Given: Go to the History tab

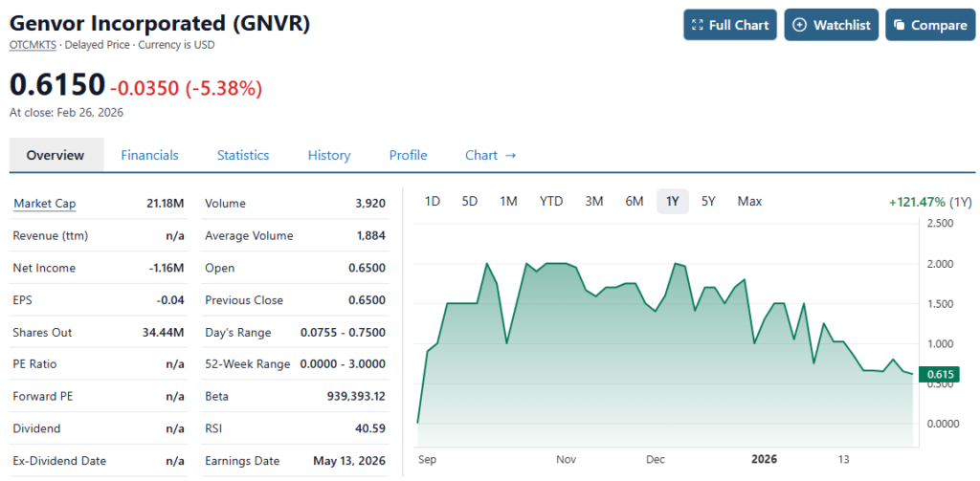Looking at the screenshot, I should click(329, 155).
